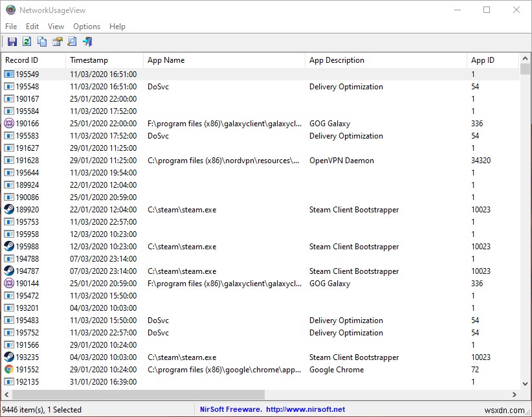Click the GOG Galaxy icon on record 190166
Screen dimensions: 532x417
tap(8, 123)
